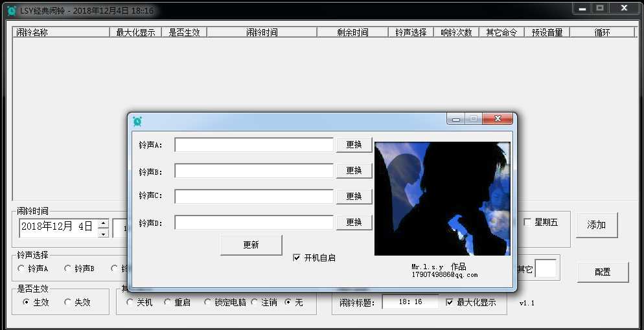The image size is (644, 330).
Task: Click the 闹铃时间 column header
Action: (262, 32)
